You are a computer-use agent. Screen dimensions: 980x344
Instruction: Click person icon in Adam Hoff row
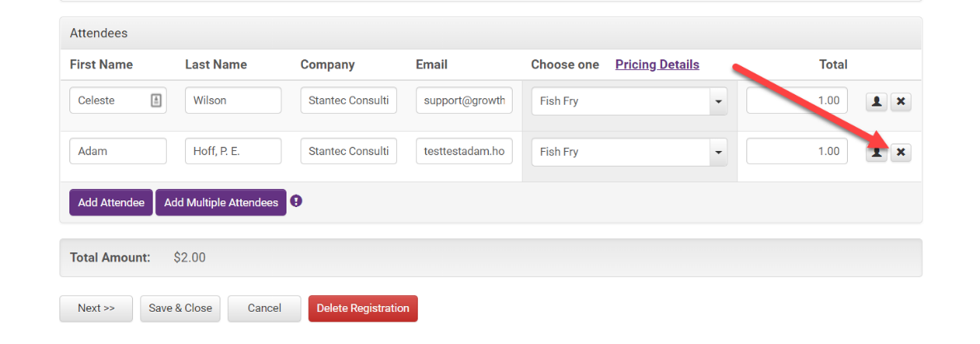click(877, 152)
